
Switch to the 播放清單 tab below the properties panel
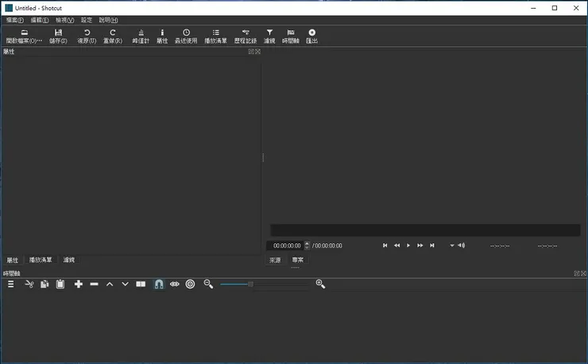pyautogui.click(x=41, y=260)
